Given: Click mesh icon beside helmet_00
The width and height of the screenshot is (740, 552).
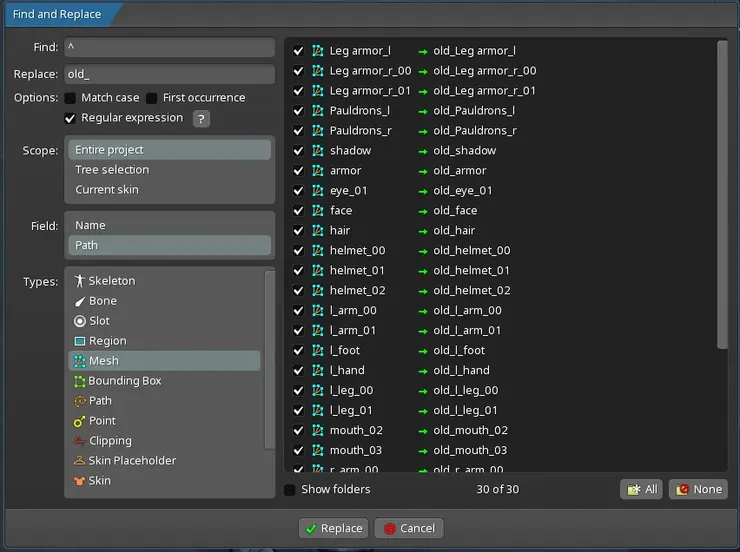Looking at the screenshot, I should coord(318,251).
